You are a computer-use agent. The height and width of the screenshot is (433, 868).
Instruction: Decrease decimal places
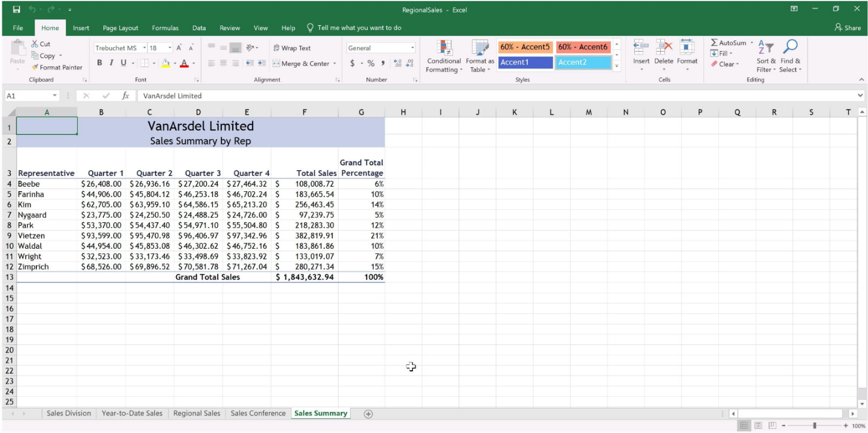click(409, 63)
